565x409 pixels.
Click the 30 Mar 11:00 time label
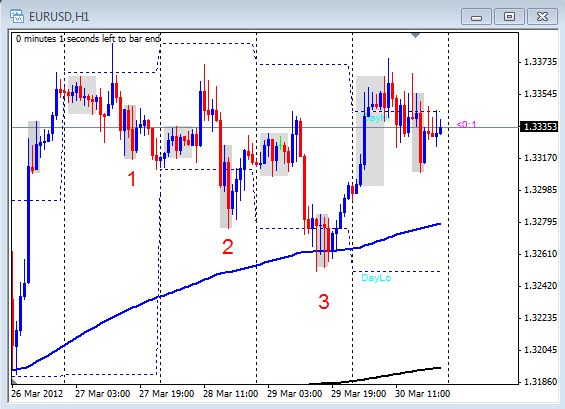423,394
